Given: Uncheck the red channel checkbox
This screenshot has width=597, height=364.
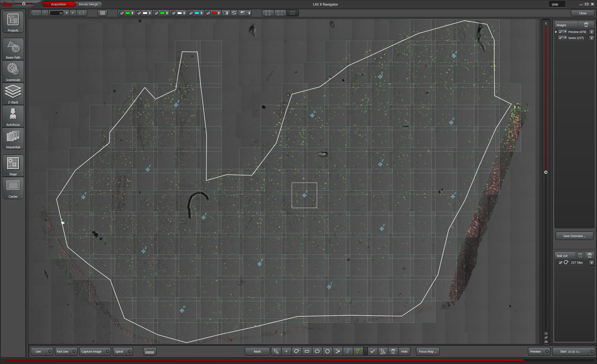Looking at the screenshot, I should click(x=208, y=13).
